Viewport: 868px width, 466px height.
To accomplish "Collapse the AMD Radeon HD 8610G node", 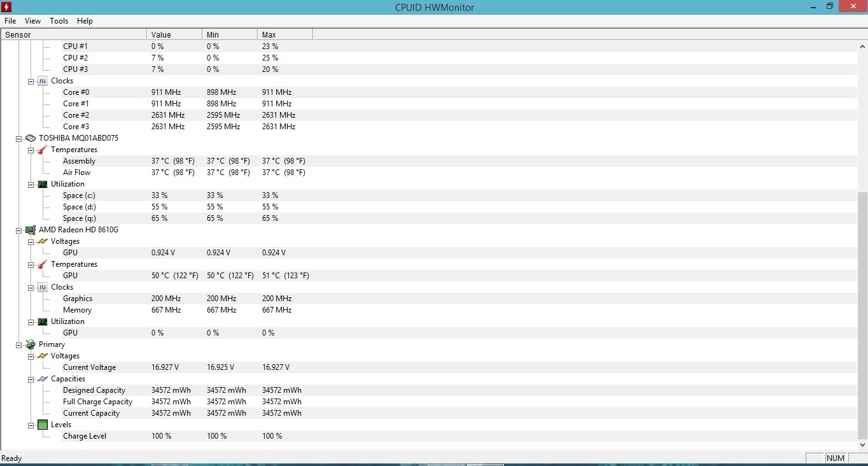I will click(19, 230).
